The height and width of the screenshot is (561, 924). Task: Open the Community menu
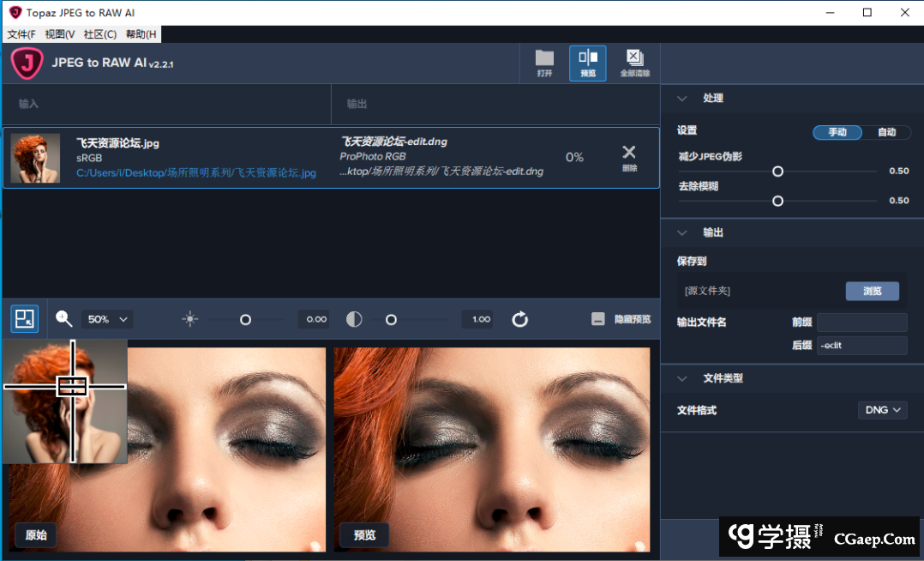click(99, 34)
